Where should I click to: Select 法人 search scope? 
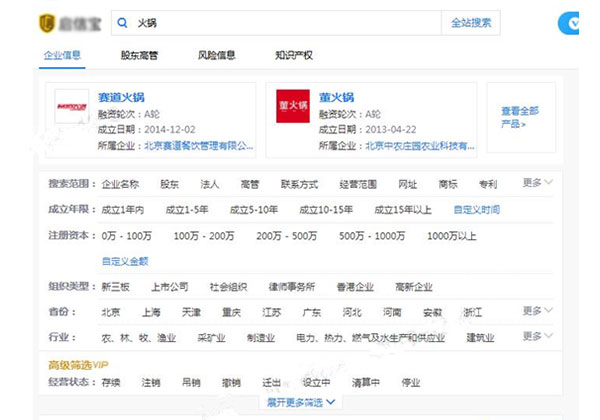point(210,184)
